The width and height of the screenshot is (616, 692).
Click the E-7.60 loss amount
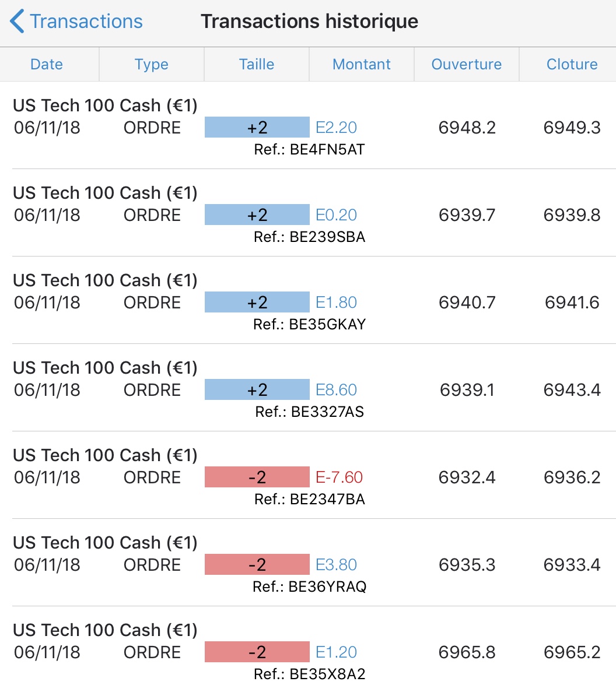pyautogui.click(x=339, y=477)
